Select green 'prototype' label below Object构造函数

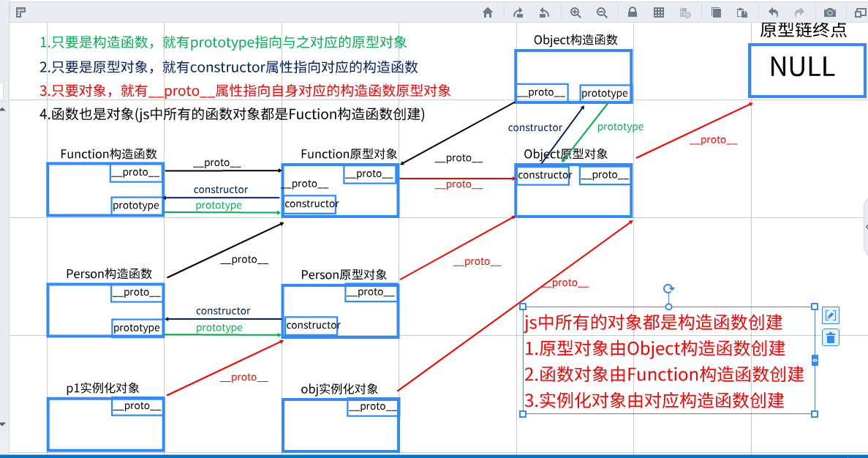[x=621, y=127]
